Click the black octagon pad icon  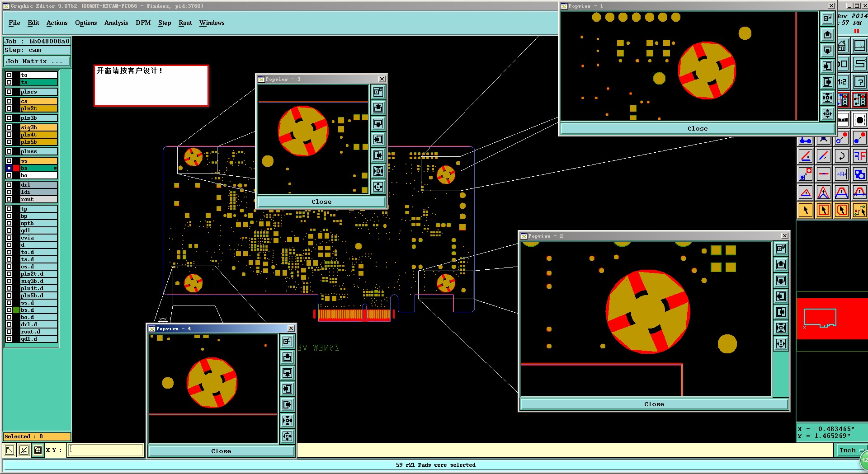[x=859, y=120]
